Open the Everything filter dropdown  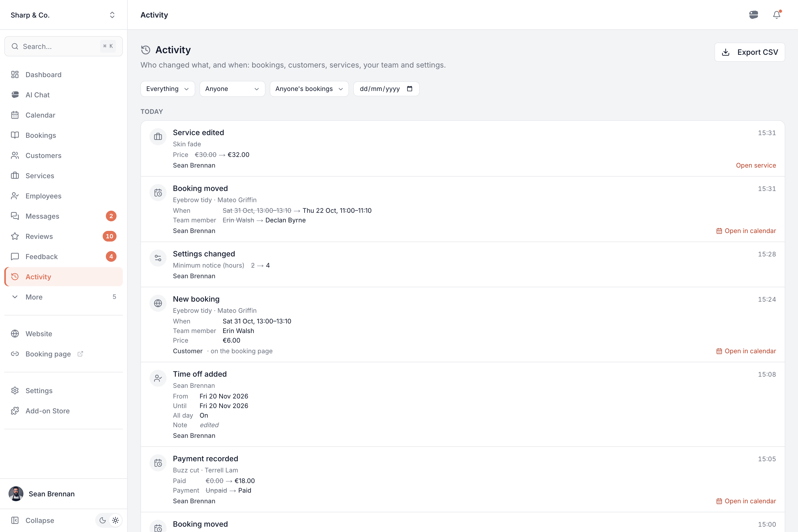pos(168,89)
